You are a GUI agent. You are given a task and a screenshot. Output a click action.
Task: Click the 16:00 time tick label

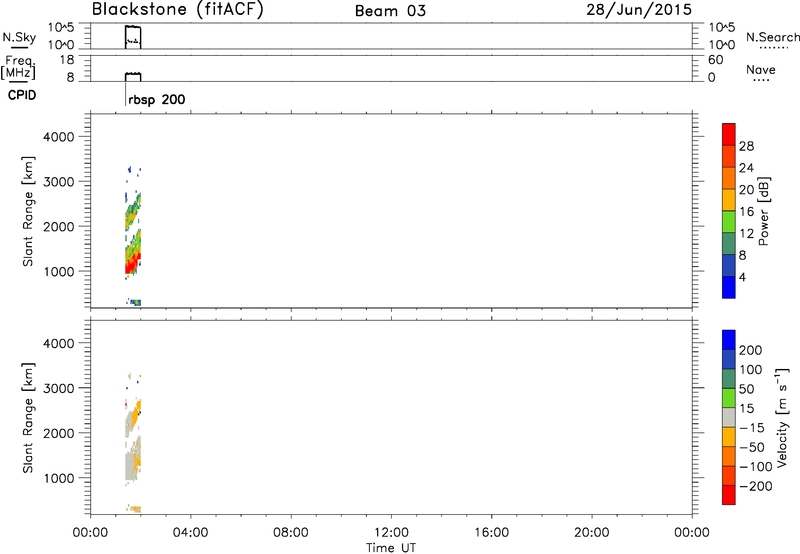point(491,533)
